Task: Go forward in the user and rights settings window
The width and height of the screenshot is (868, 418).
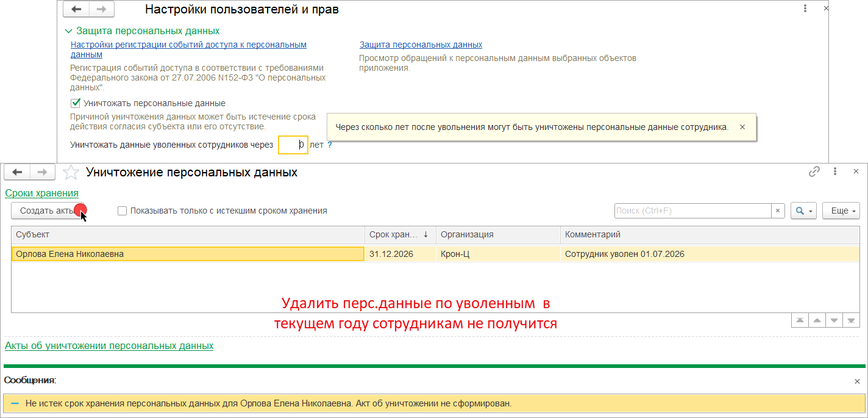Action: [102, 9]
